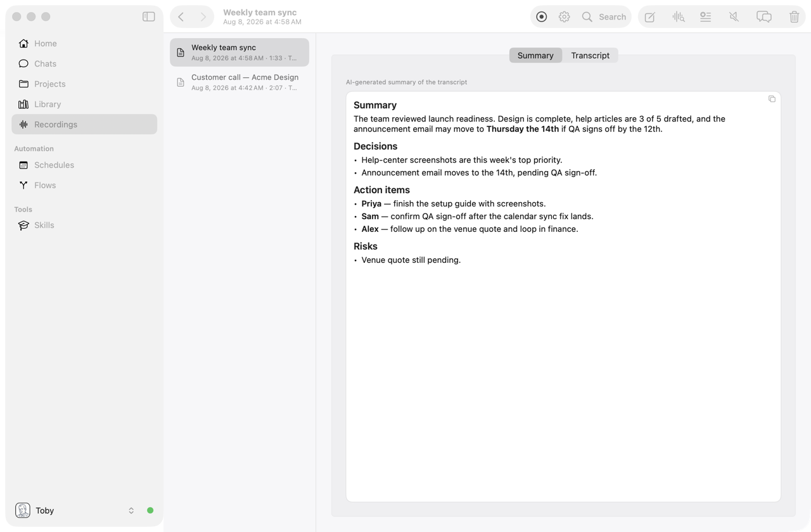Click the starred list icon in the toolbar
The image size is (811, 532).
point(706,17)
